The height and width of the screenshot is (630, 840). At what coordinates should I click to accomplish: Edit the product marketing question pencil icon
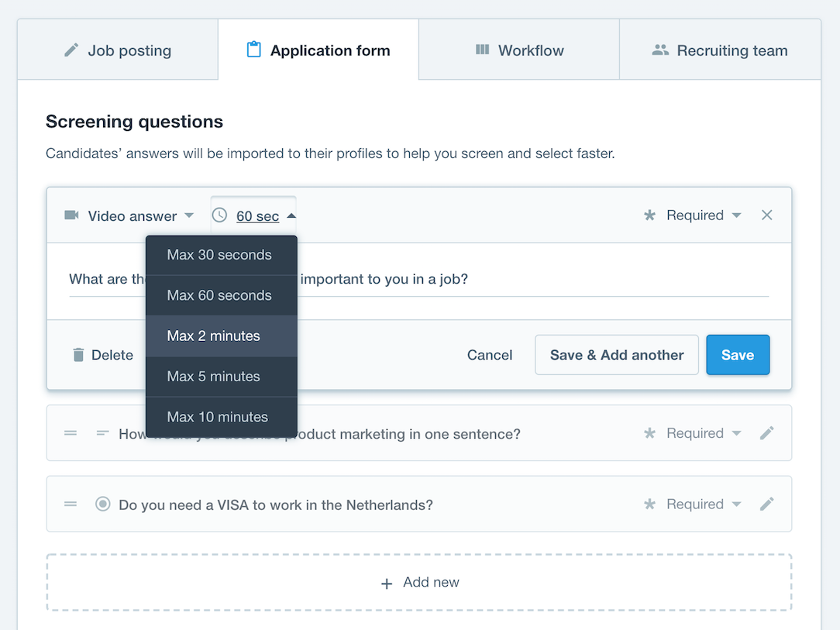[x=766, y=433]
